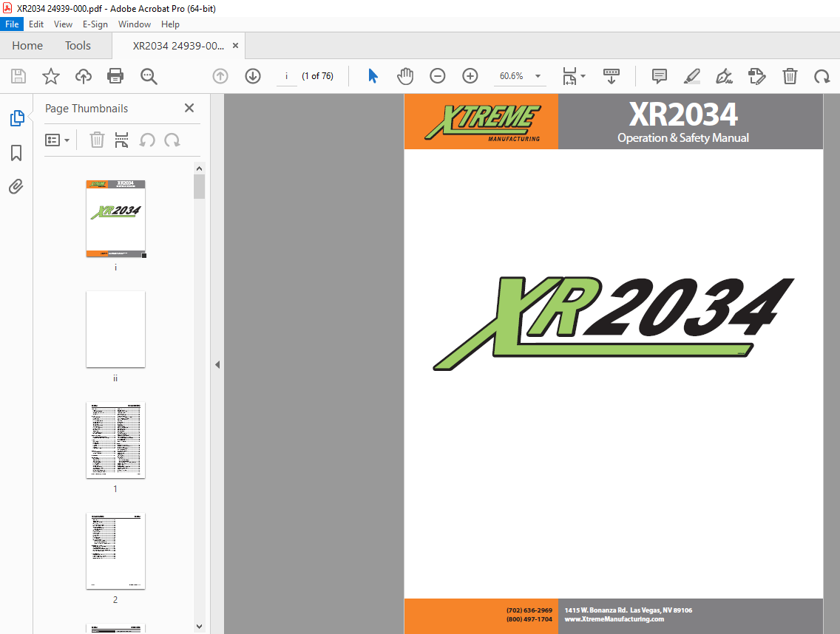840x634 pixels.
Task: Click the page number input field
Action: (x=287, y=76)
